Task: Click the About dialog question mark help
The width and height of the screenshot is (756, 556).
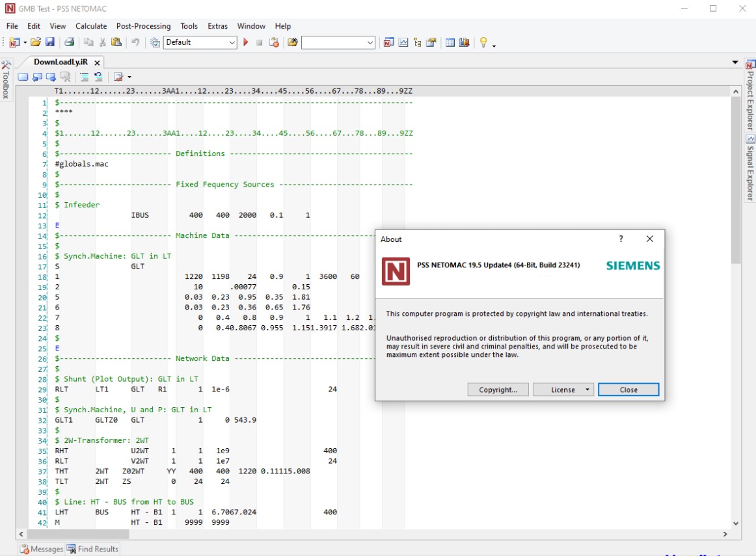Action: (621, 239)
